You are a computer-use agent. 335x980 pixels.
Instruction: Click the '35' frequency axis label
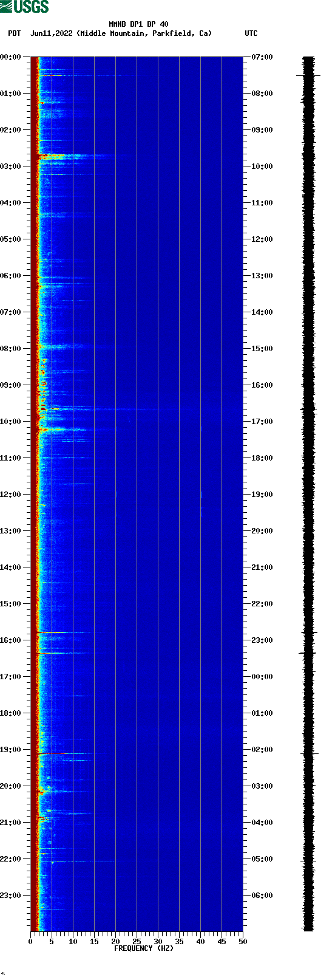tap(179, 942)
